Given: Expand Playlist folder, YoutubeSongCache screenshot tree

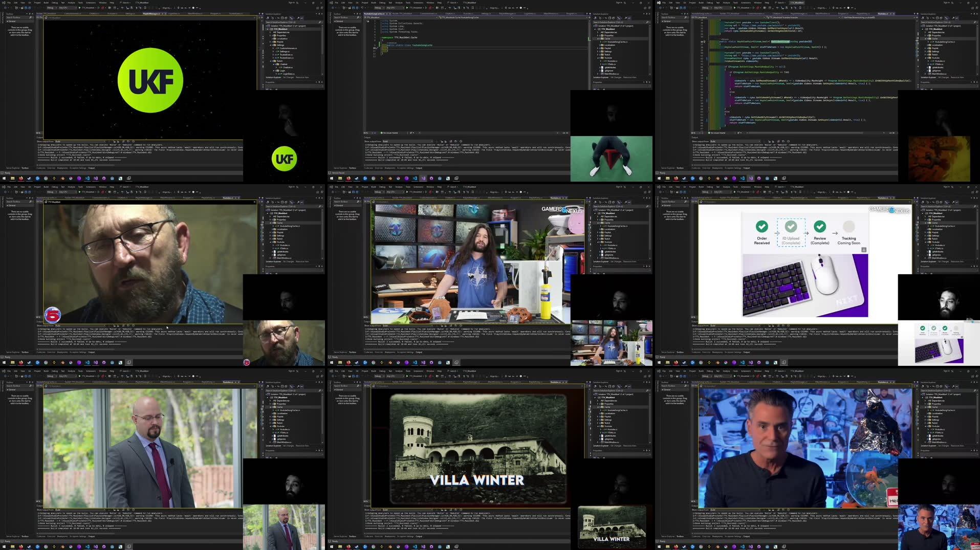Looking at the screenshot, I should pyautogui.click(x=598, y=49).
